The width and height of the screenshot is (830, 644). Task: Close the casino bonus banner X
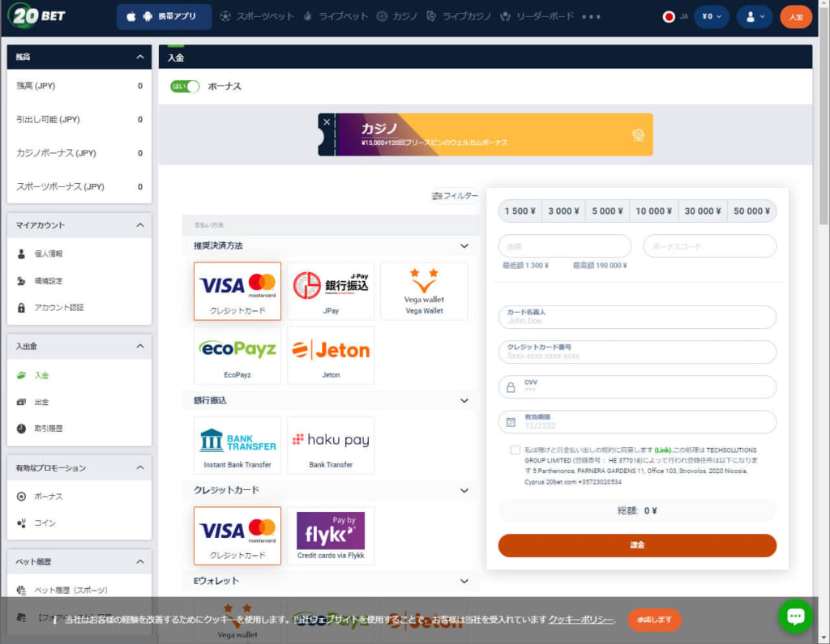tap(327, 122)
